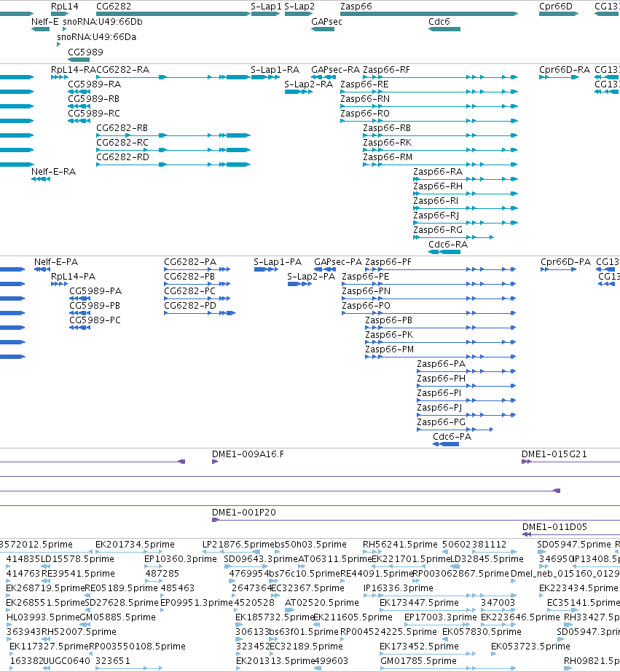Select the snoRNA:U49:66Db label
The image size is (620, 672).
(103, 22)
